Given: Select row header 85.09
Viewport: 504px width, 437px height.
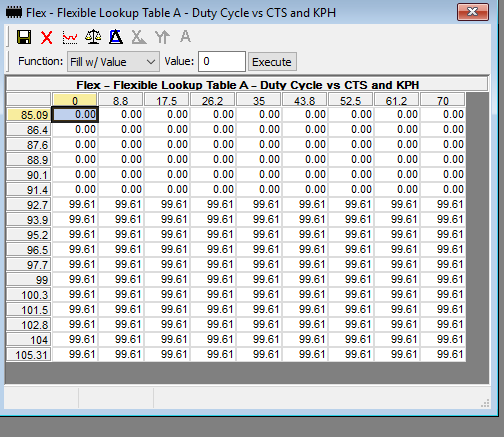Looking at the screenshot, I should pyautogui.click(x=29, y=115).
